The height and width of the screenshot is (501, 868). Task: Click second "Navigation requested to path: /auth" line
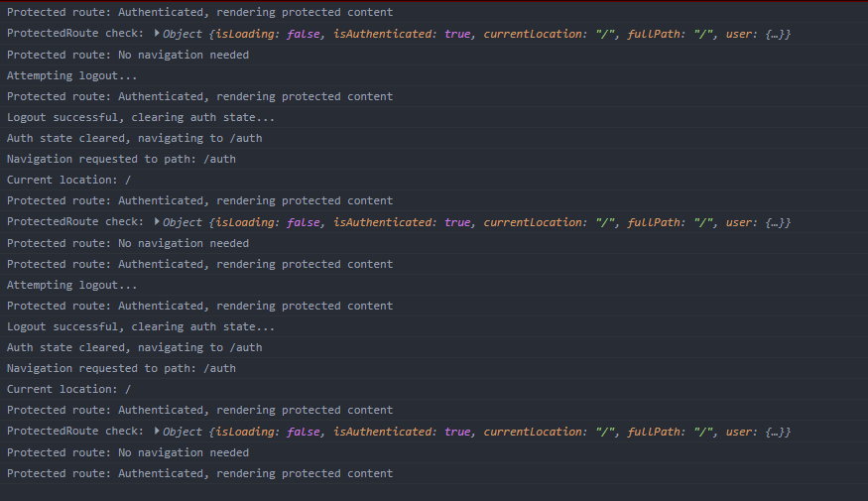(121, 368)
